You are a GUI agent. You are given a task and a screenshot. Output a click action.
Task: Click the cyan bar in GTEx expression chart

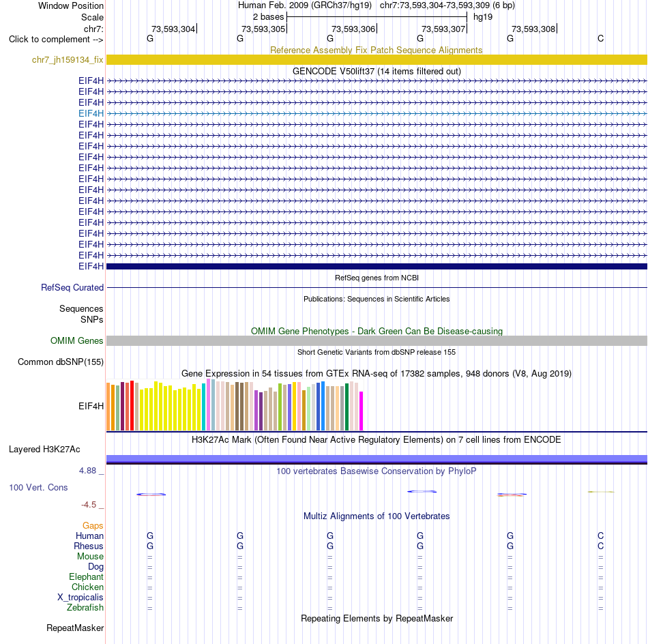tap(203, 407)
